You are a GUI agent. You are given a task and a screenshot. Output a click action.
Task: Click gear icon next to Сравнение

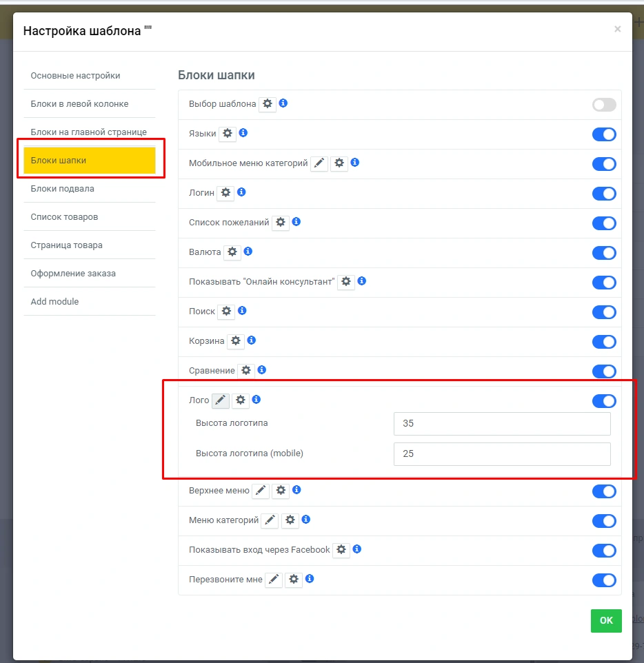click(x=246, y=371)
